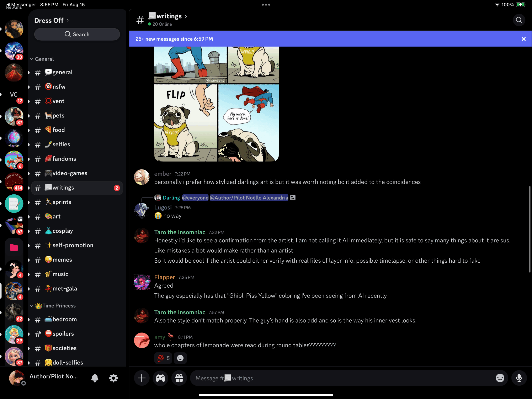Image resolution: width=532 pixels, height=399 pixels.
Task: Open the video-games channel
Action: tap(70, 173)
